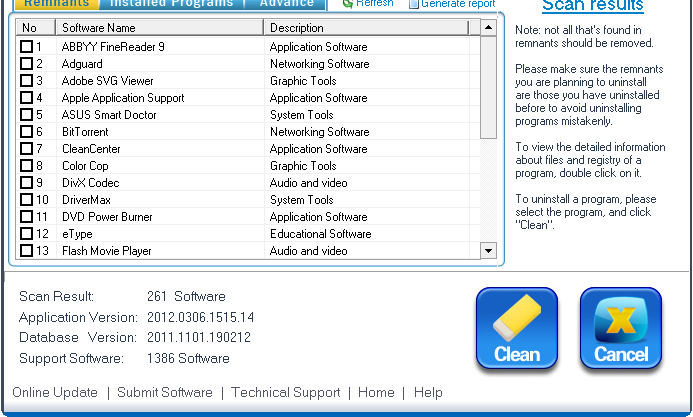
Task: Click the Refresh icon
Action: [x=348, y=4]
